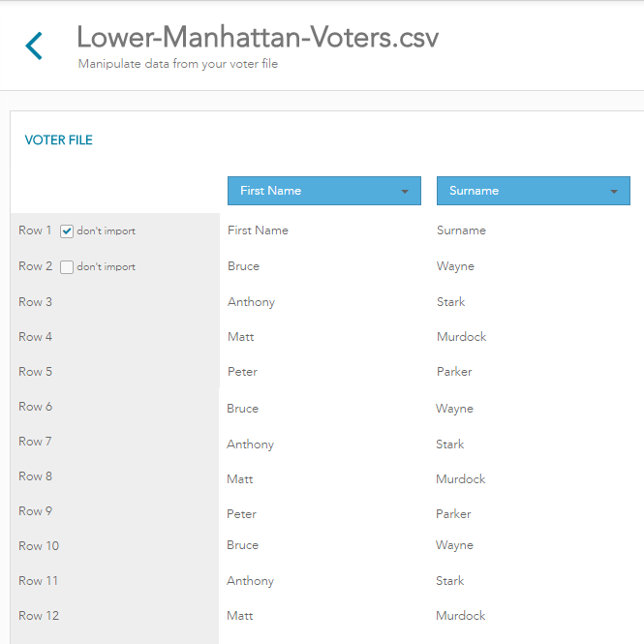
Task: Click the Surname cell in Row 1
Action: coord(461,230)
